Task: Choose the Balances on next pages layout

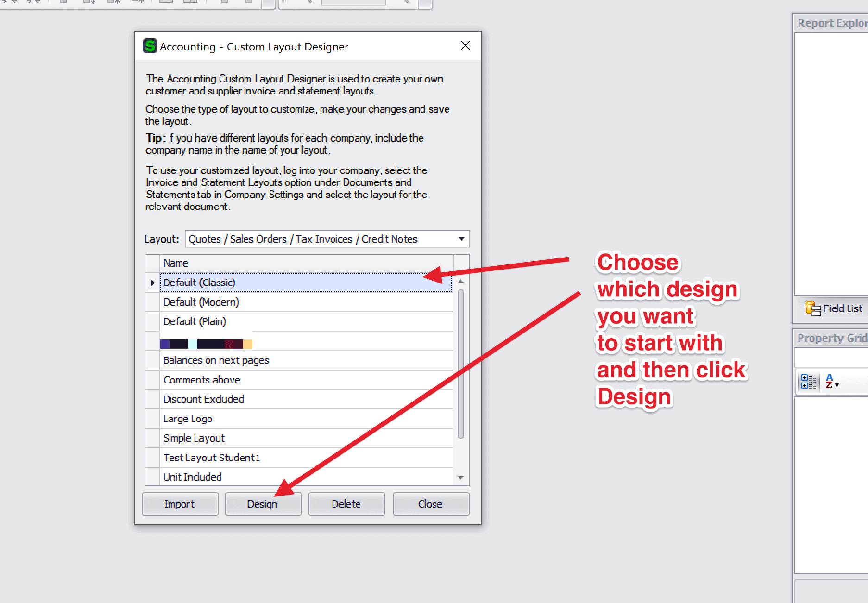Action: point(216,360)
